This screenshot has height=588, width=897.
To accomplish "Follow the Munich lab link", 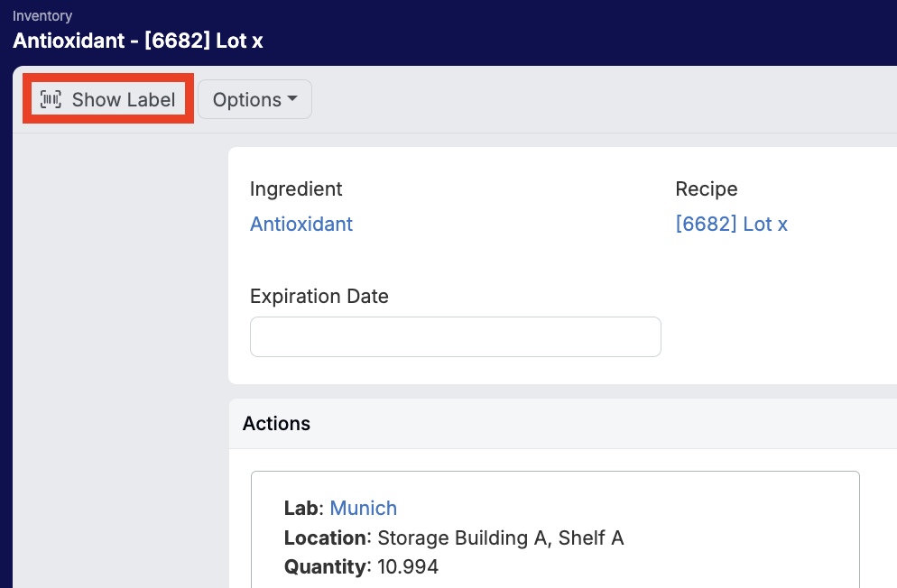I will click(363, 508).
